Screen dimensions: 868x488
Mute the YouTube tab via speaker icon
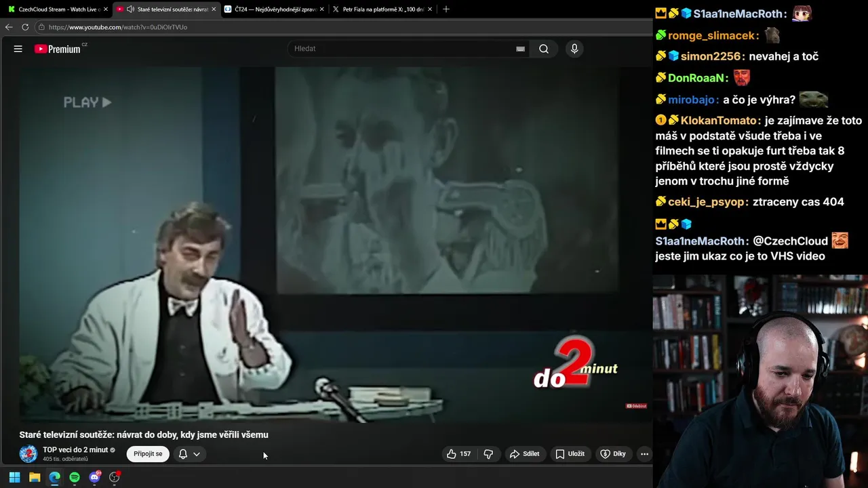130,9
